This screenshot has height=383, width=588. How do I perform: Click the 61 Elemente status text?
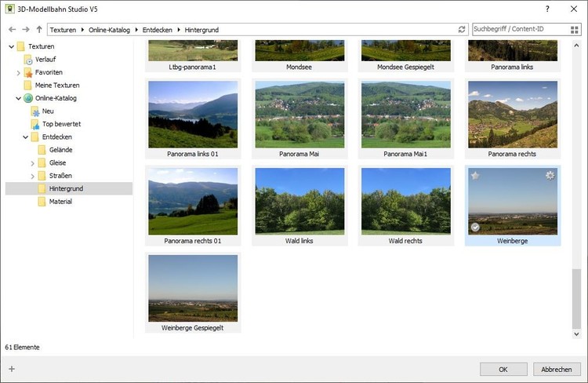tap(22, 348)
